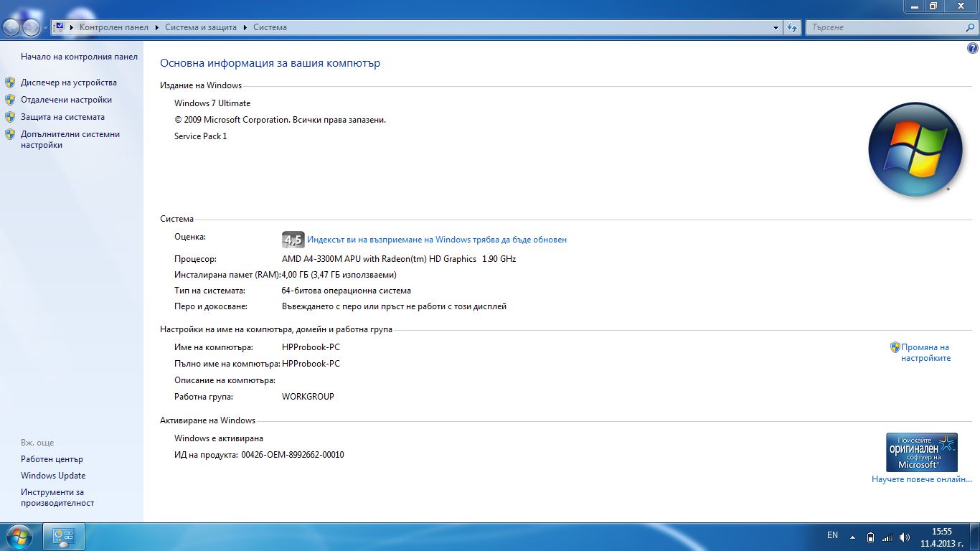Open Help via the blue question mark
Screen dimensions: 980x551
(x=972, y=49)
